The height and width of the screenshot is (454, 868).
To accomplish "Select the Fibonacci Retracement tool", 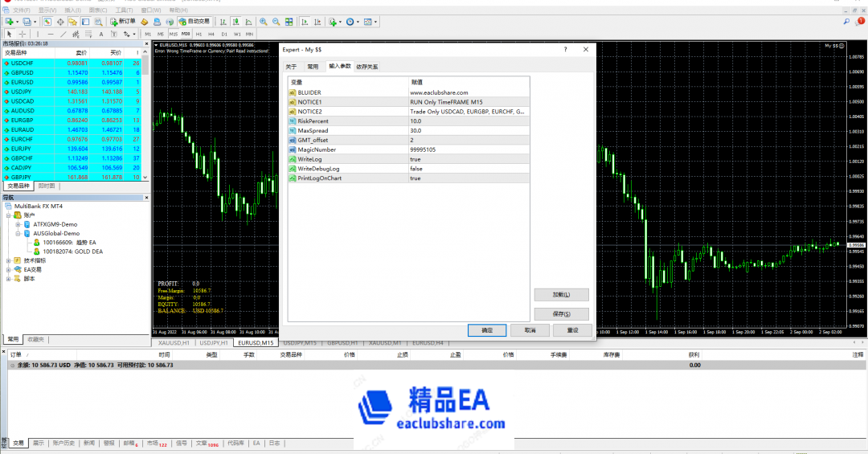I will tap(88, 34).
